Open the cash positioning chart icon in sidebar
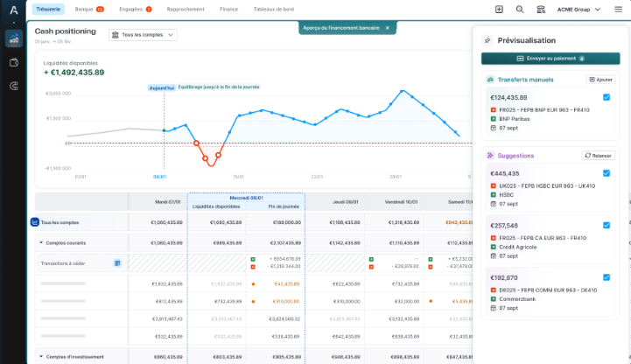The height and width of the screenshot is (364, 631). coord(13,39)
